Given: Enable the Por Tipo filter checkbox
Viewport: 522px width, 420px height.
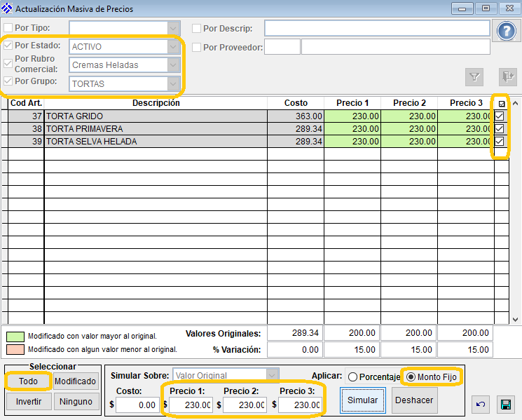Looking at the screenshot, I should [8, 28].
